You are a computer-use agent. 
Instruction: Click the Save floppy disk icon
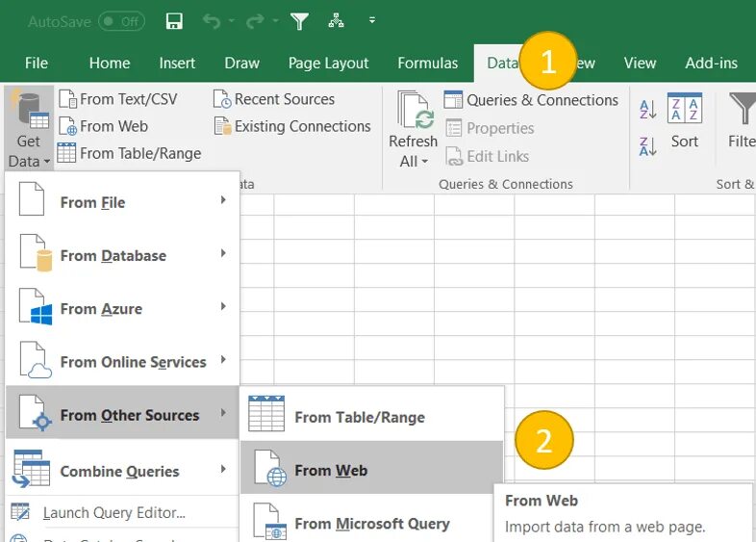pos(174,20)
